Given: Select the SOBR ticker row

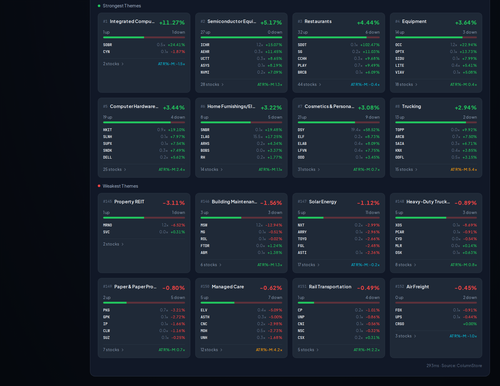Looking at the screenshot, I should (144, 45).
